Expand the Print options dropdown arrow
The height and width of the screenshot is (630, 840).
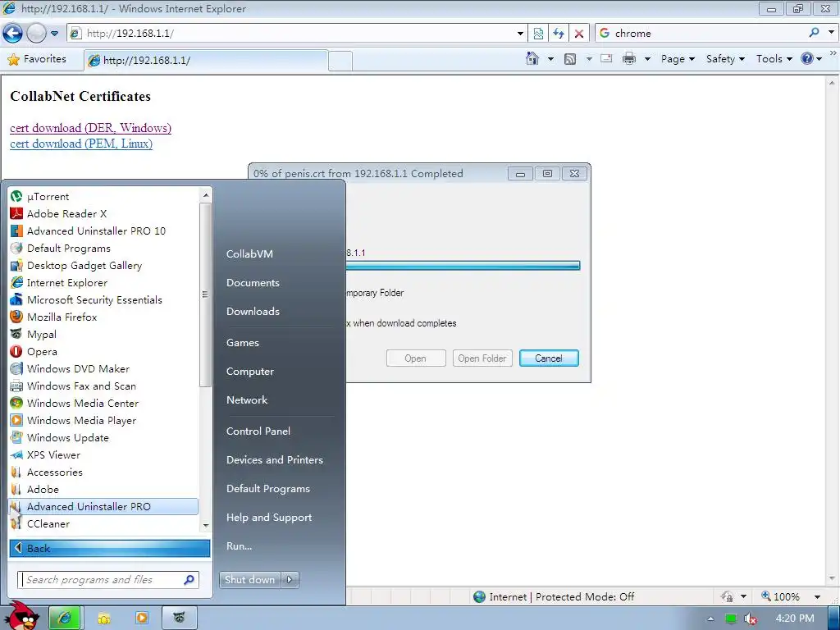tap(647, 59)
